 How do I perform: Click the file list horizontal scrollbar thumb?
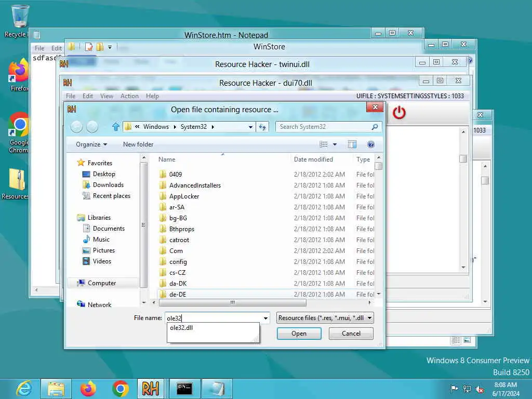click(x=232, y=302)
